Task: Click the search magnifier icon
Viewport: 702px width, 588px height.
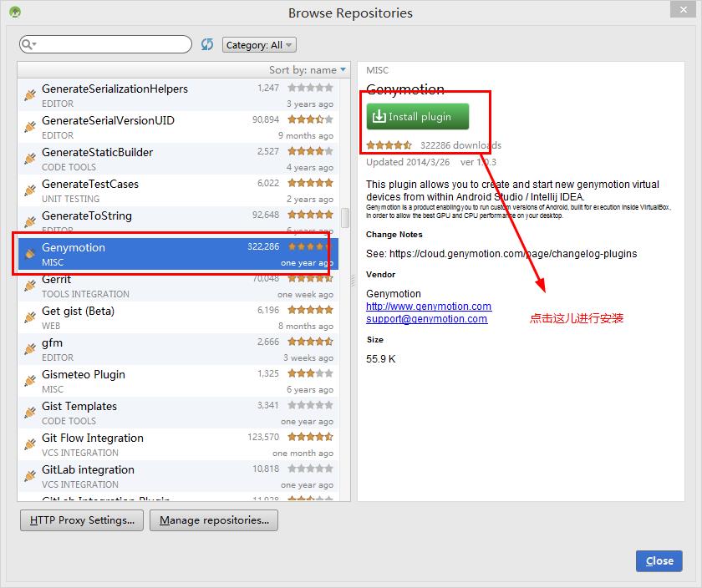Action: pos(27,44)
